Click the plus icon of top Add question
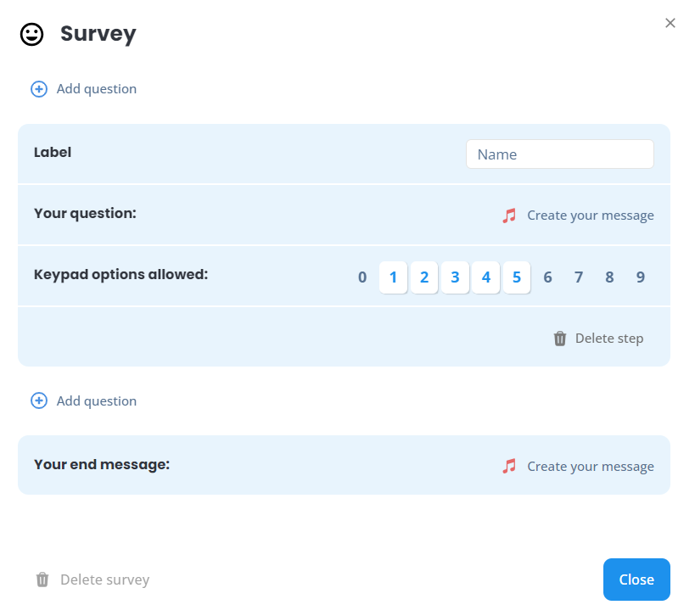The height and width of the screenshot is (616, 695). pos(39,89)
